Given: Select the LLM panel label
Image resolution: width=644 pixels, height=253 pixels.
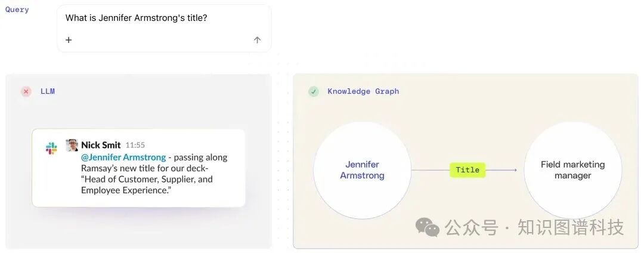Looking at the screenshot, I should pyautogui.click(x=48, y=91).
